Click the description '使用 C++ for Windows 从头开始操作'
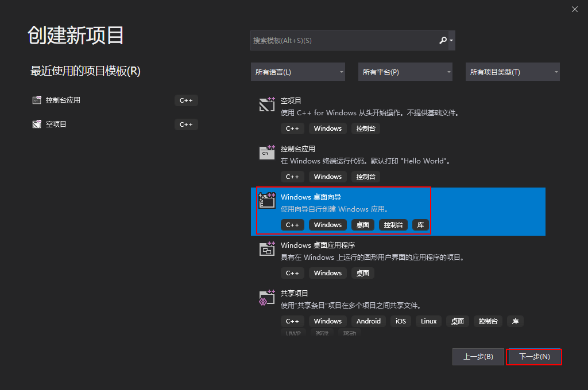 (x=370, y=113)
